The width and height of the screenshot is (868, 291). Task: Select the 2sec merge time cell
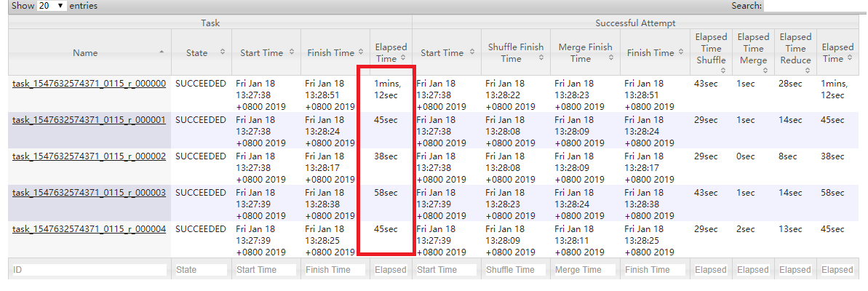click(746, 229)
